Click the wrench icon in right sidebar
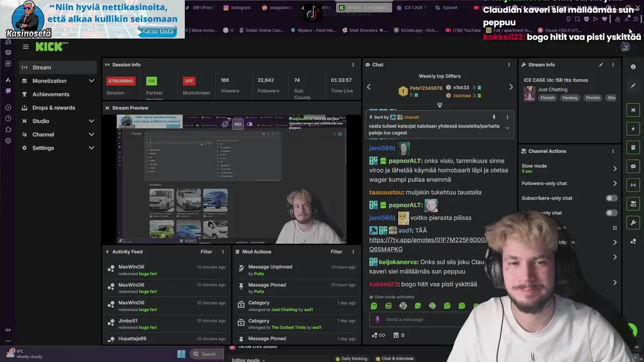Screen dimensions: 644x362 coord(633,222)
